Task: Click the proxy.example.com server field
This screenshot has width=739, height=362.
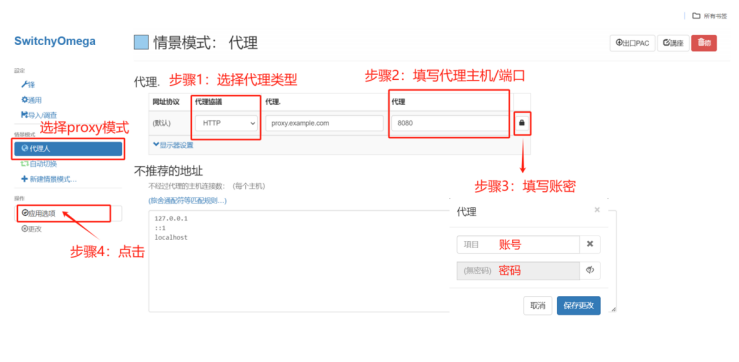Action: click(324, 123)
